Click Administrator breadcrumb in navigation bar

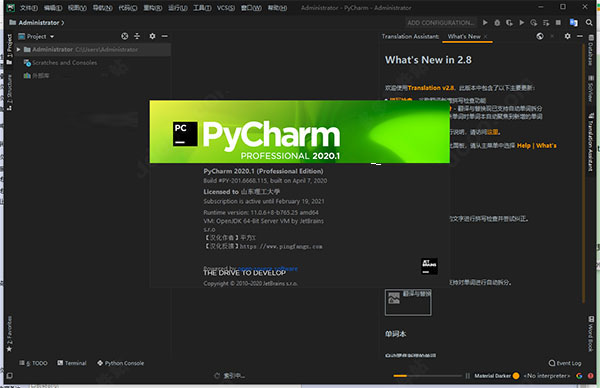(x=39, y=23)
